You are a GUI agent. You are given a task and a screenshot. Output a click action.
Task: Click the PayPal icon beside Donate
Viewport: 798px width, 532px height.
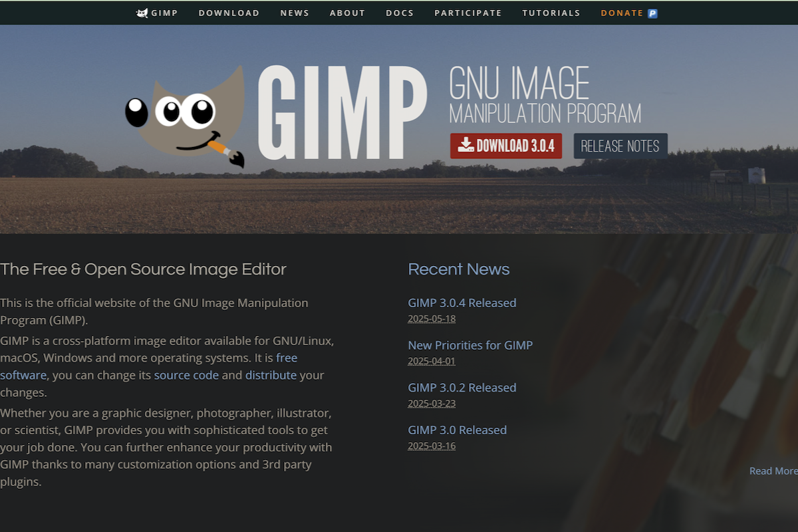653,13
